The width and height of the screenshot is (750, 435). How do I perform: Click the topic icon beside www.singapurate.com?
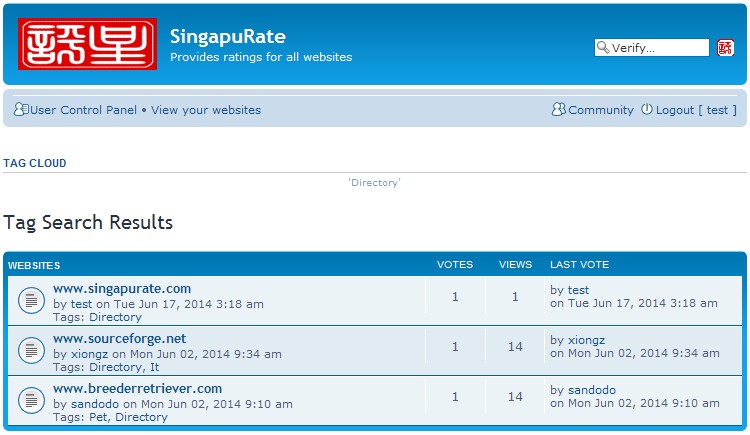pos(32,301)
